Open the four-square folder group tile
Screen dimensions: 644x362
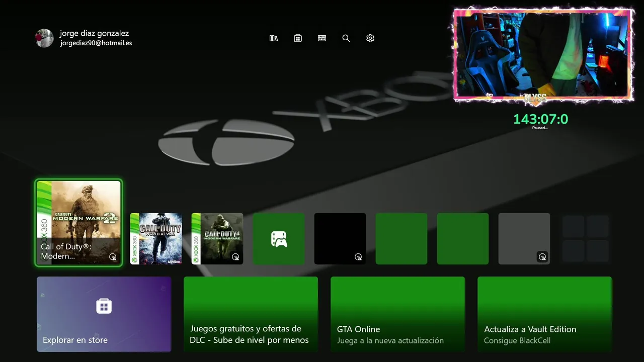(586, 238)
